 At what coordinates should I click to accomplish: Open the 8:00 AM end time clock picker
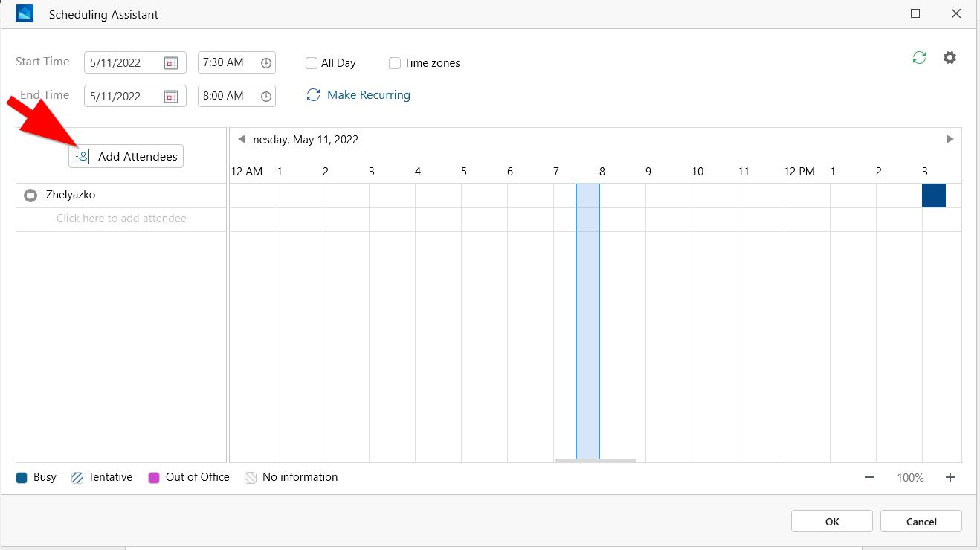click(265, 96)
